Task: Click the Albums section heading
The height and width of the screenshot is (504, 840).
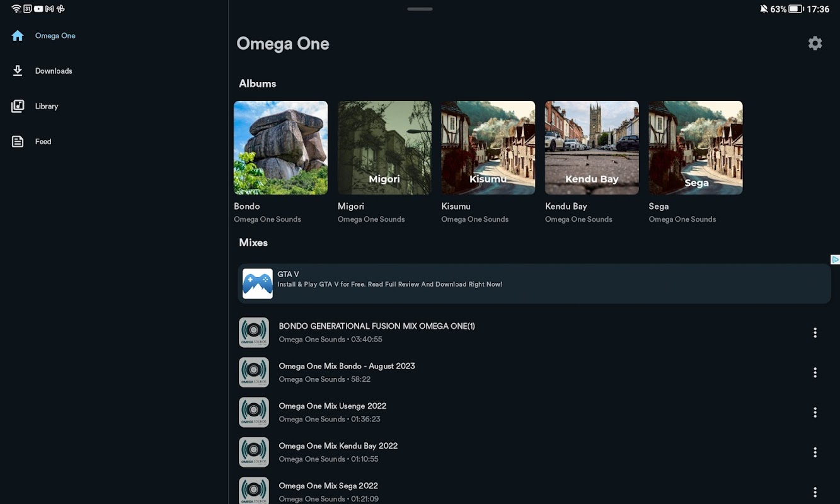Action: click(x=257, y=83)
